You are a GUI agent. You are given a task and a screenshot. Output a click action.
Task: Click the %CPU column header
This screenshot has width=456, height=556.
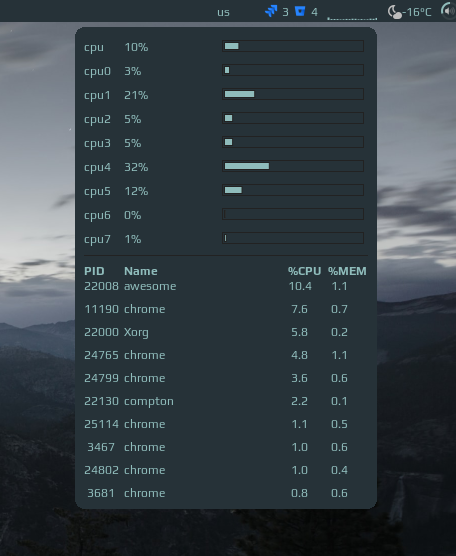point(304,271)
